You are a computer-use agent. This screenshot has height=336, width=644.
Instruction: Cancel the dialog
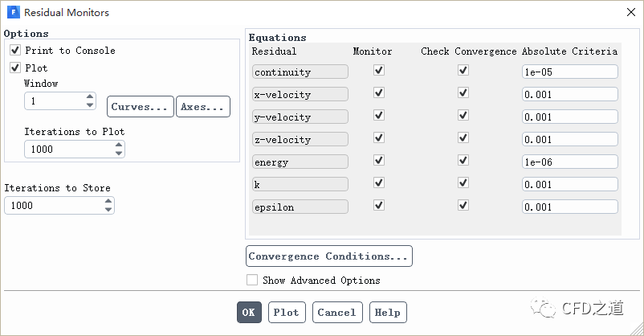[x=336, y=313]
